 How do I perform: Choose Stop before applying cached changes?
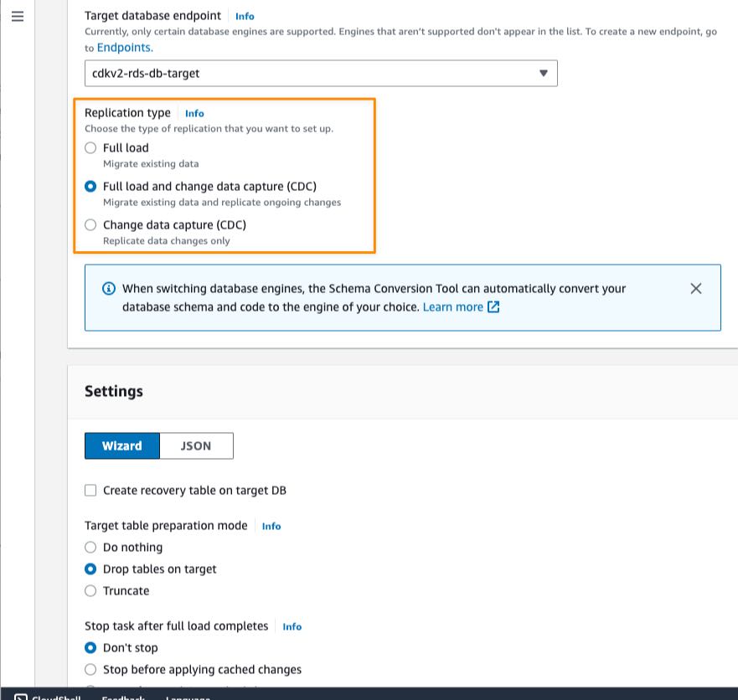pos(90,669)
